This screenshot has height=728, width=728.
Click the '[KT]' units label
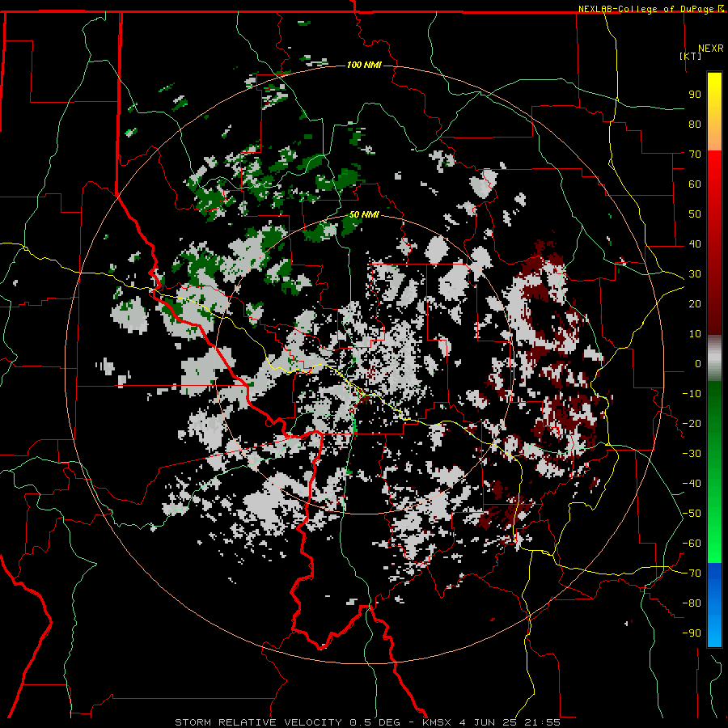691,56
